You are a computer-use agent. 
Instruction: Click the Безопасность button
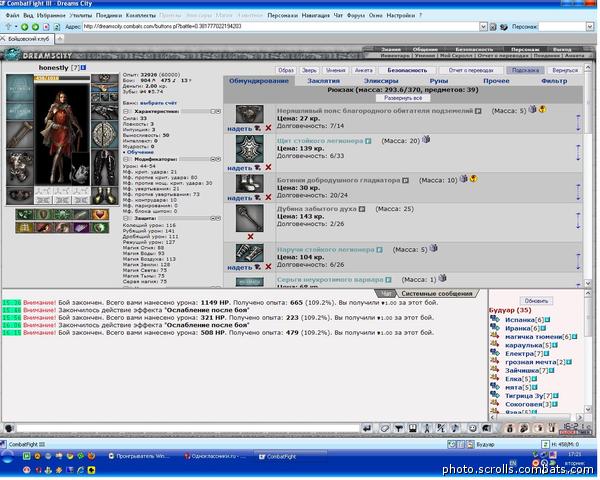[407, 70]
